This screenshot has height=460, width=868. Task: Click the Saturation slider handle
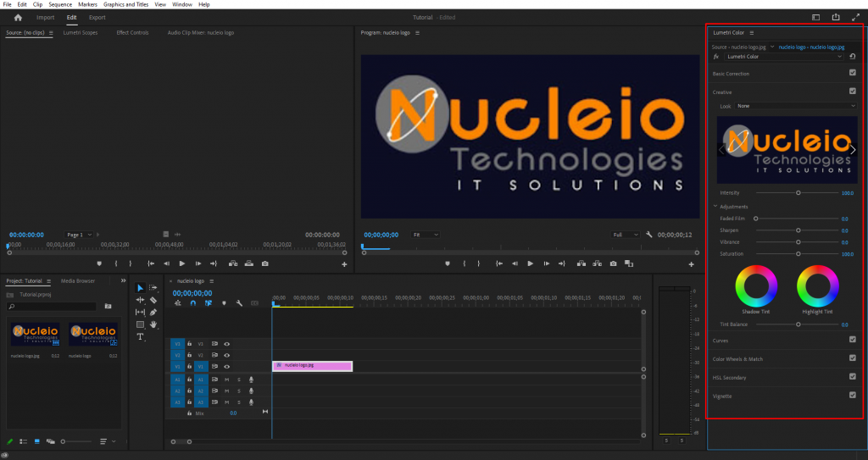click(x=798, y=253)
